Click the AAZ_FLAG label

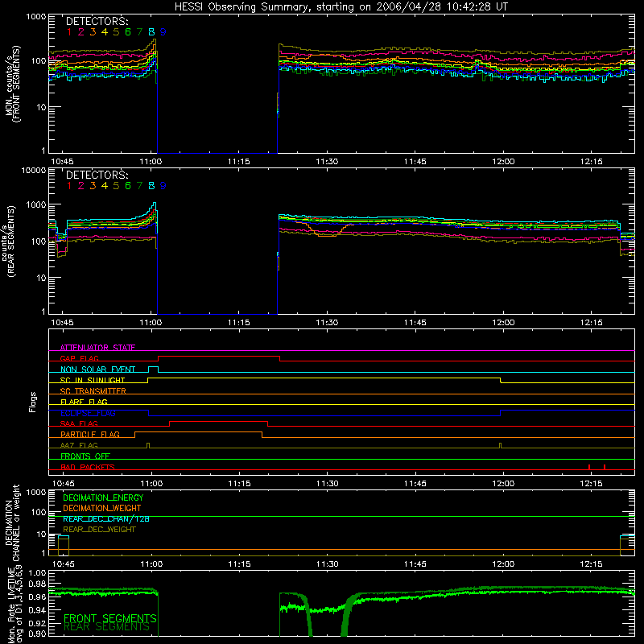(x=79, y=445)
